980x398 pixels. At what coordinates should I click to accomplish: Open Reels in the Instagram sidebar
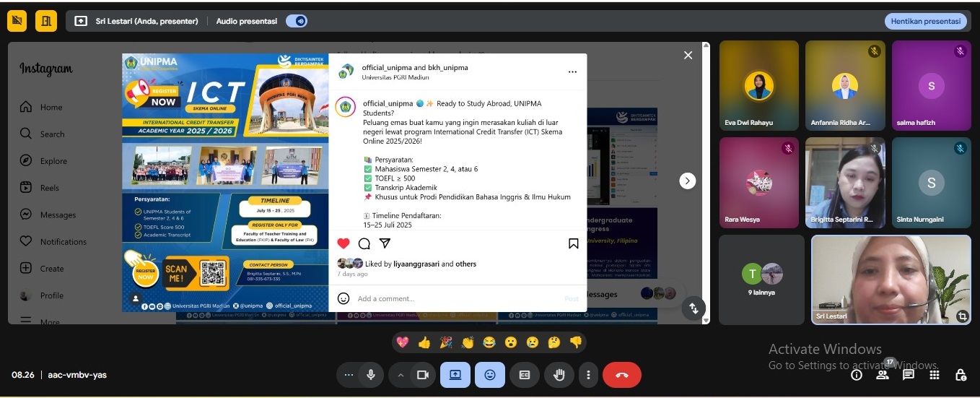tap(40, 188)
